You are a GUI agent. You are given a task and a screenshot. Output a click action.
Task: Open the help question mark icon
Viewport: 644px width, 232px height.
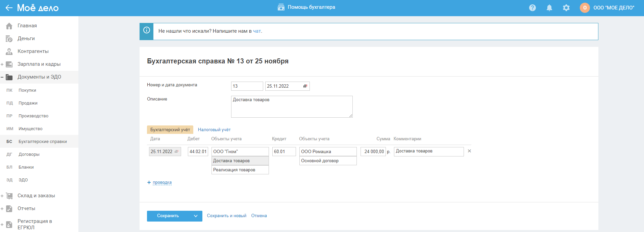532,8
